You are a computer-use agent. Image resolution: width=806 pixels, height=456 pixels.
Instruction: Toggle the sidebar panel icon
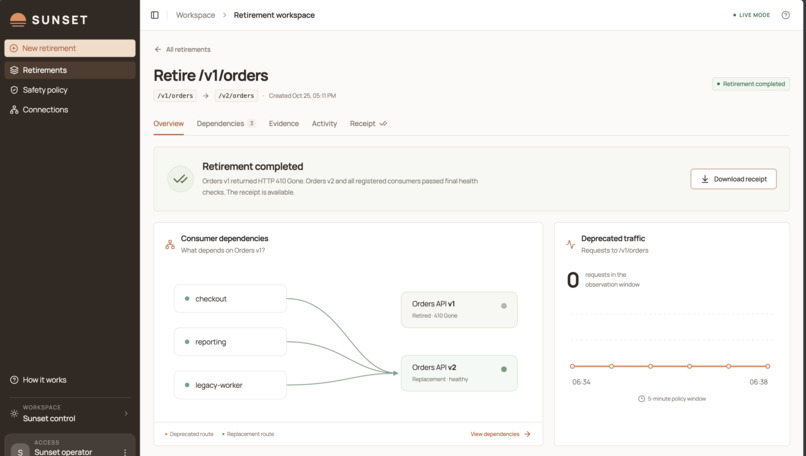pos(155,15)
